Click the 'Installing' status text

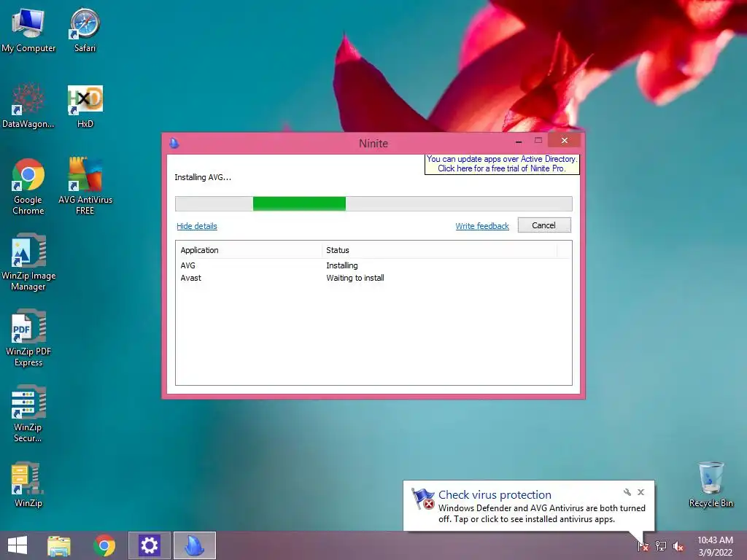point(342,265)
